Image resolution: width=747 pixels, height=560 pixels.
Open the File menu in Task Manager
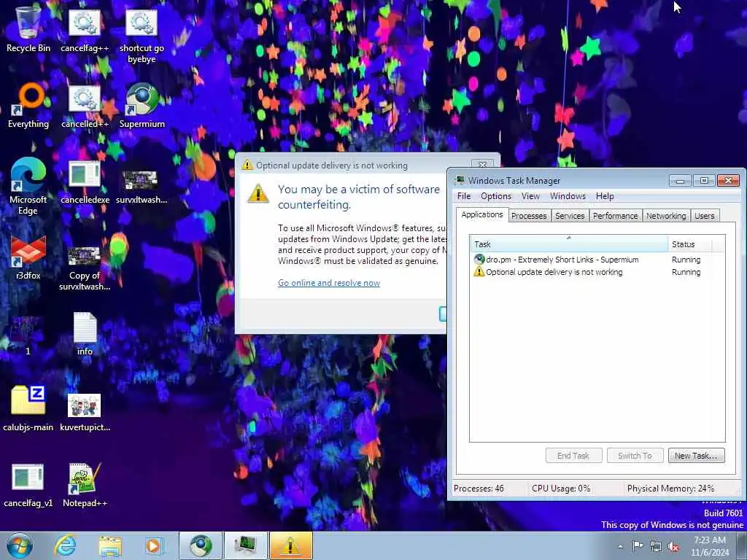[x=463, y=196]
